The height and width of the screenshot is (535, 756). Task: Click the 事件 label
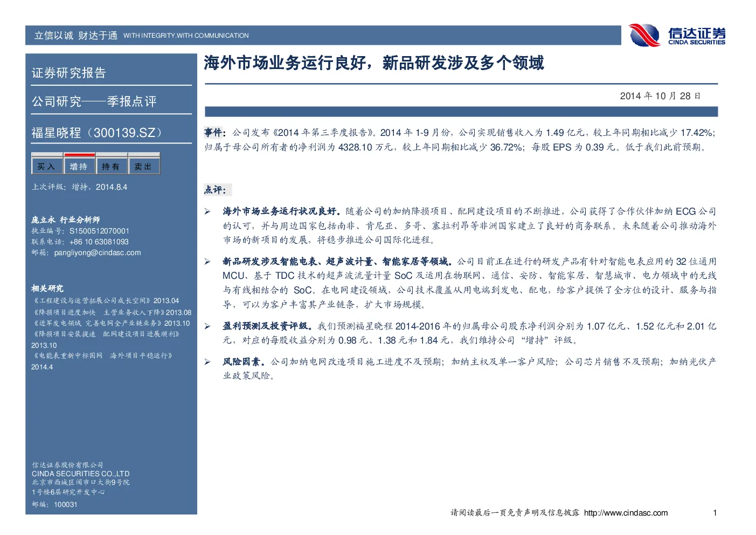[x=214, y=133]
